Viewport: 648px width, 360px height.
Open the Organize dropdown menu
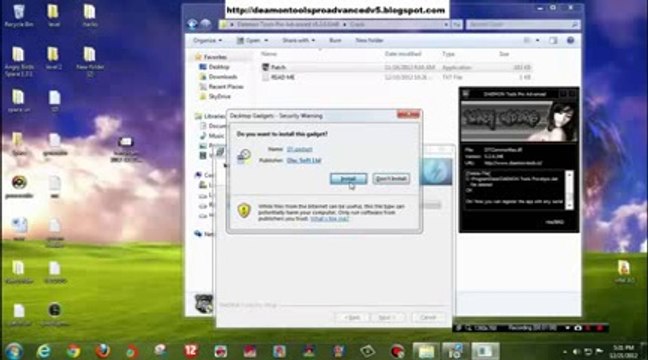(x=207, y=41)
